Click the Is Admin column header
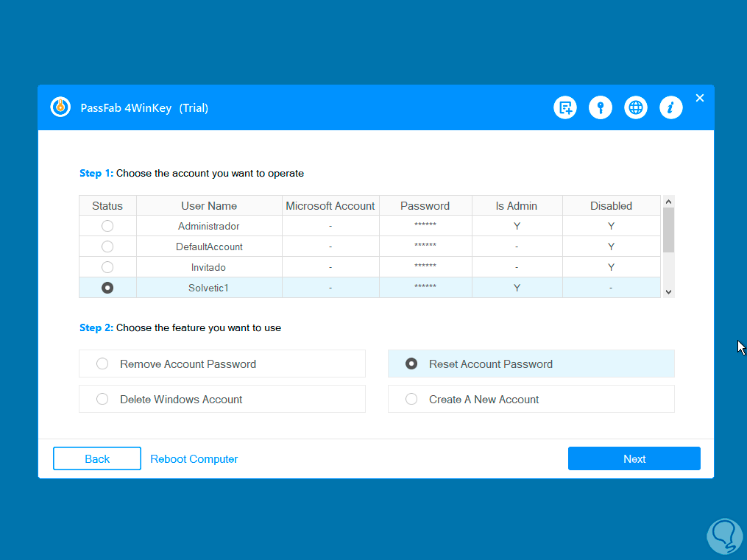 517,206
